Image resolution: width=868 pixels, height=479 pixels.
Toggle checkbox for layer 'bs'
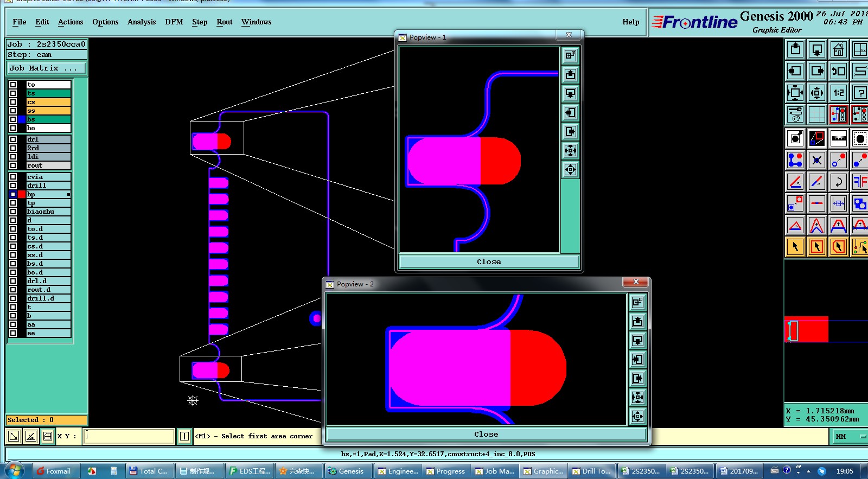click(13, 119)
